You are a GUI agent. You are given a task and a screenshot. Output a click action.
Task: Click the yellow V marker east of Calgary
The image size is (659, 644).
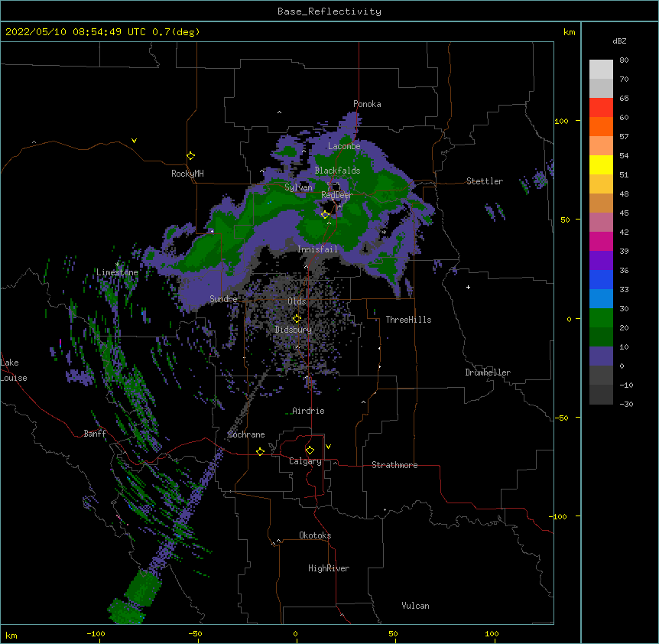pyautogui.click(x=328, y=447)
